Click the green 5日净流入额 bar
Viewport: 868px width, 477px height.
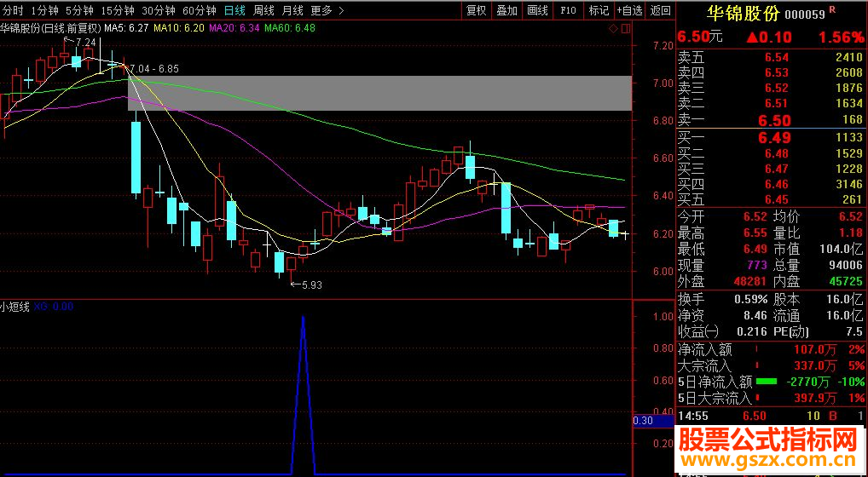click(767, 382)
